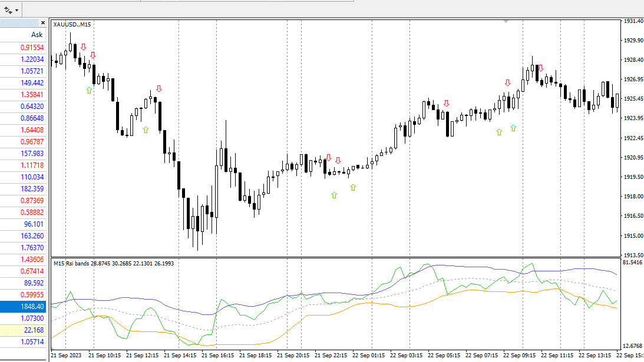
Task: Click the 22 Sep 09:15 label on time axis
Action: [x=519, y=356]
